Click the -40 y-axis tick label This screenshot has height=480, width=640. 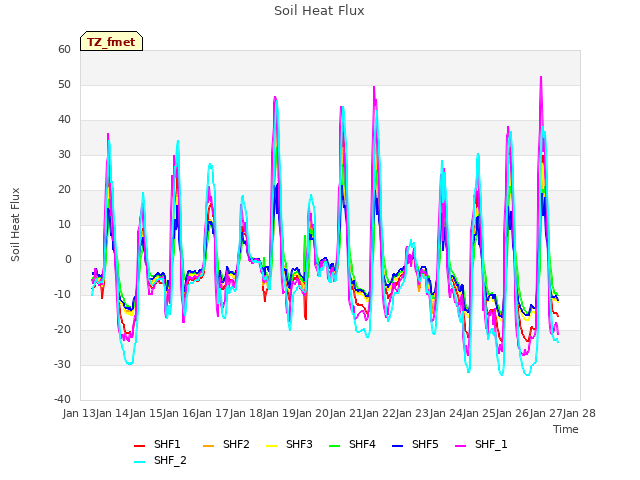62,399
